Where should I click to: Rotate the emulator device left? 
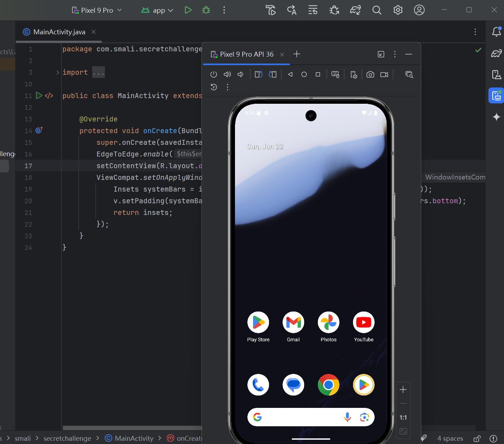(259, 74)
